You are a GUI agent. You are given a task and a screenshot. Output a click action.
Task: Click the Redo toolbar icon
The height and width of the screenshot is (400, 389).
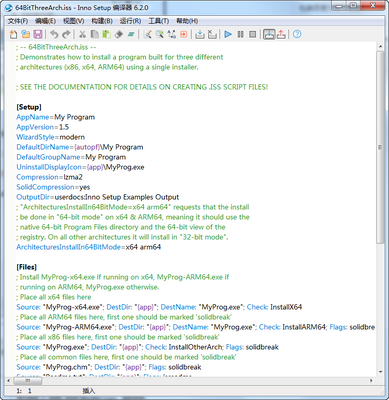point(67,34)
